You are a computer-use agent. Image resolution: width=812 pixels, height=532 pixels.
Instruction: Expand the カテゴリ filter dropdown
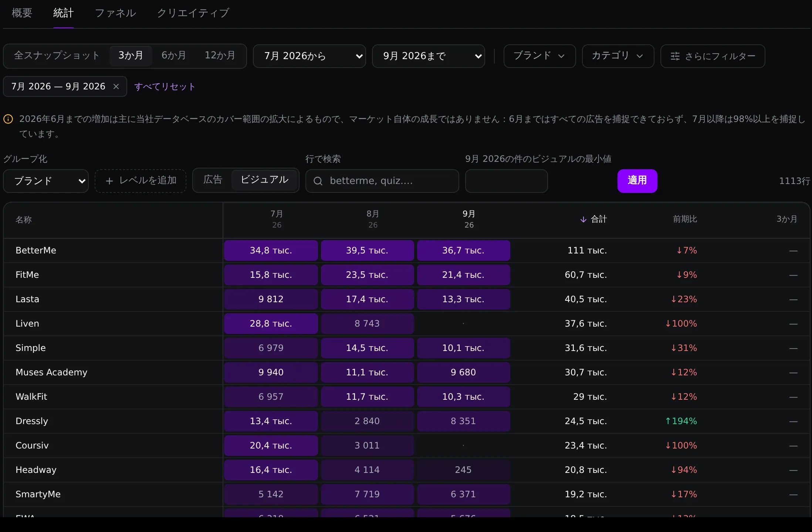pyautogui.click(x=618, y=56)
